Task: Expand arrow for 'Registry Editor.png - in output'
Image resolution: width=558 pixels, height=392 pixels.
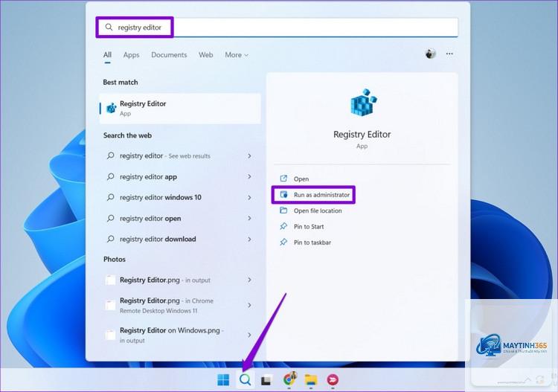Action: click(x=249, y=280)
